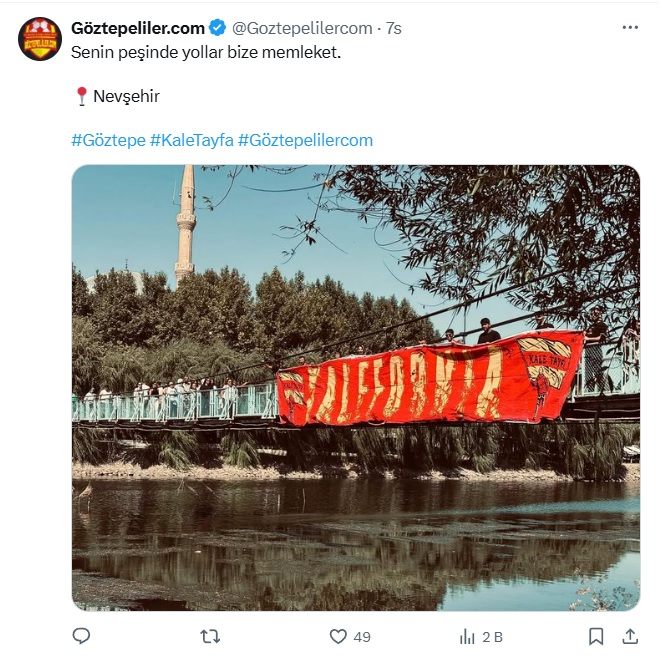Click the blue verified badge
Viewport: 662px width, 665px height.
coord(218,28)
